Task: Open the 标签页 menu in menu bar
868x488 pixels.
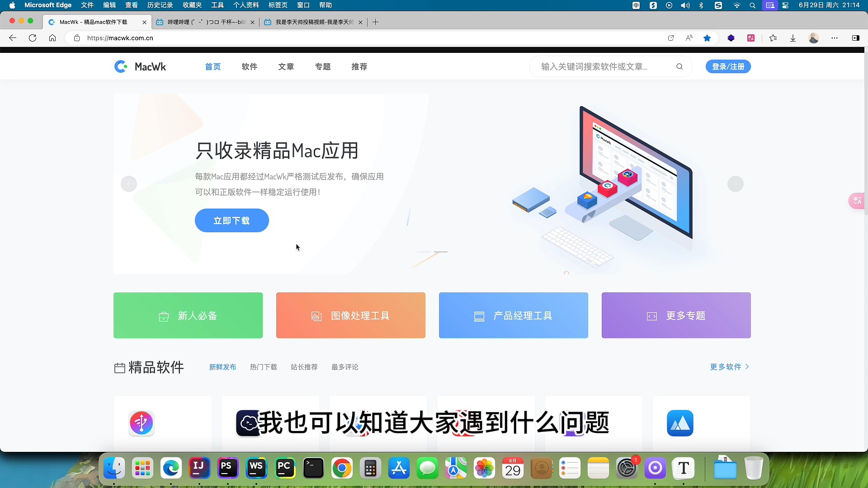Action: (x=278, y=5)
